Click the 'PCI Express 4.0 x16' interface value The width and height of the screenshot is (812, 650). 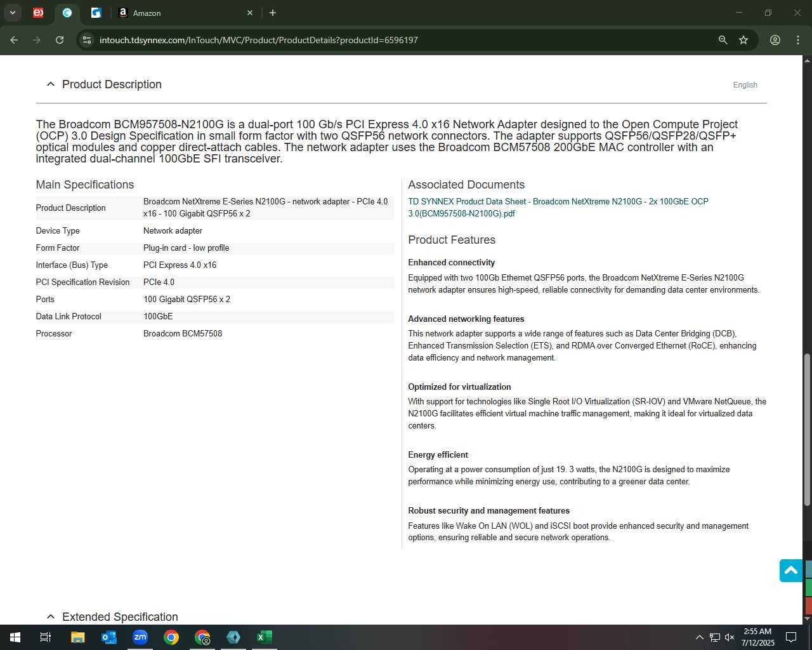[x=180, y=265]
